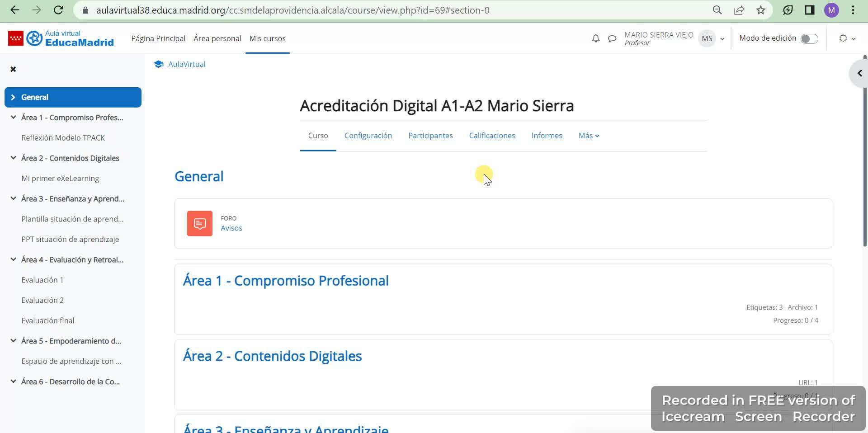
Task: Switch to the Informes tab
Action: (x=547, y=136)
